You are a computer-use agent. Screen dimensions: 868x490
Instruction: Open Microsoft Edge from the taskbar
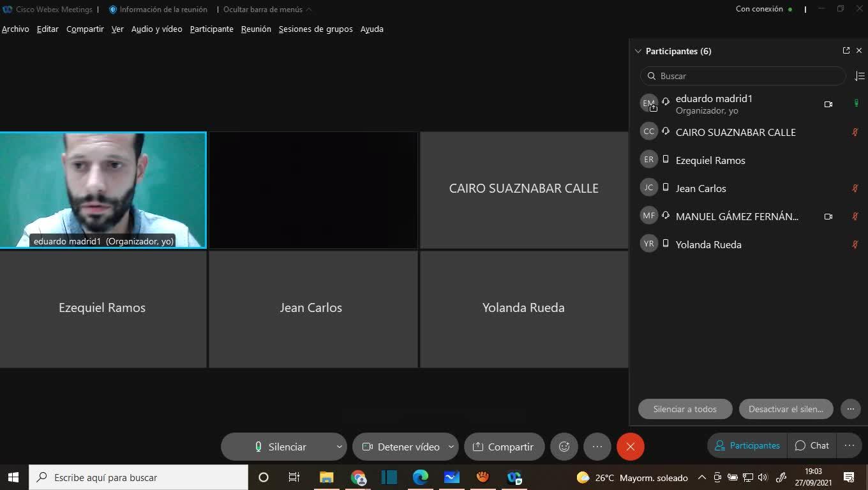tap(421, 477)
